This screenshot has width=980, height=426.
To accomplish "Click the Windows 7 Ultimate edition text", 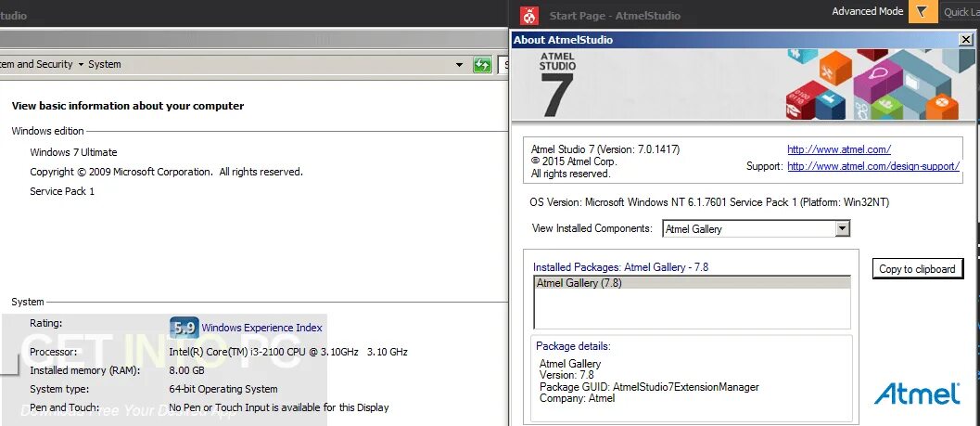I will [73, 152].
